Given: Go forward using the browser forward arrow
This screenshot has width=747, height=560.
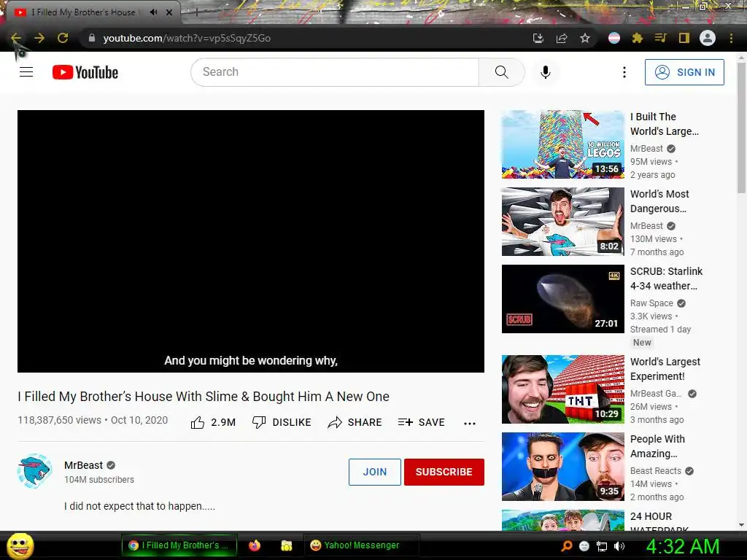Looking at the screenshot, I should [x=39, y=38].
